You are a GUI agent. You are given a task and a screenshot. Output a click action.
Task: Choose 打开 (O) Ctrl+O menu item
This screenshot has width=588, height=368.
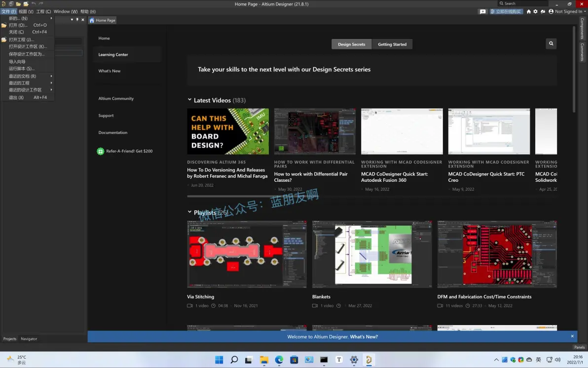(x=27, y=25)
